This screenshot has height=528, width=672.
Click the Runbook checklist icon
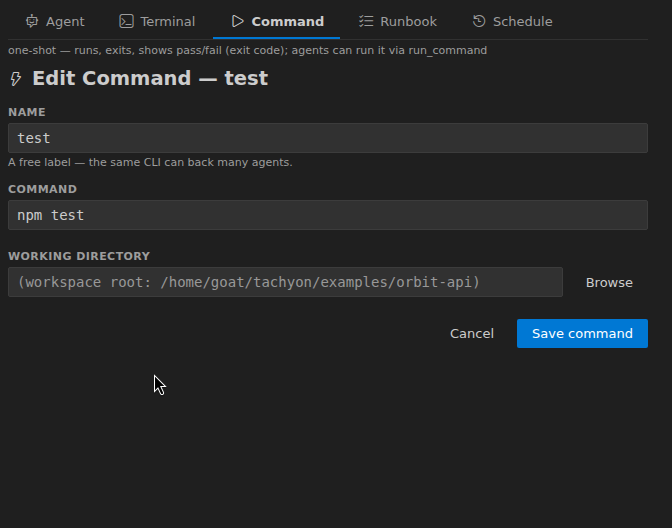pos(366,21)
